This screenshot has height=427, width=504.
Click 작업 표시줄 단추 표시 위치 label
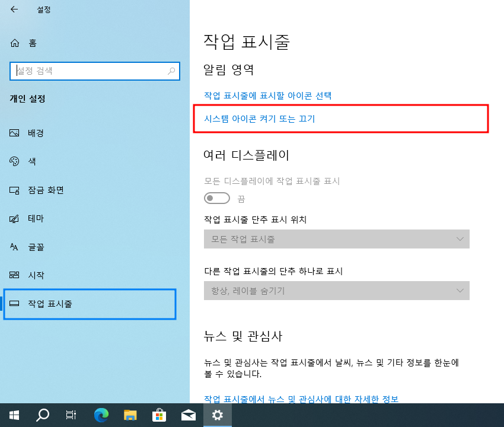[255, 219]
